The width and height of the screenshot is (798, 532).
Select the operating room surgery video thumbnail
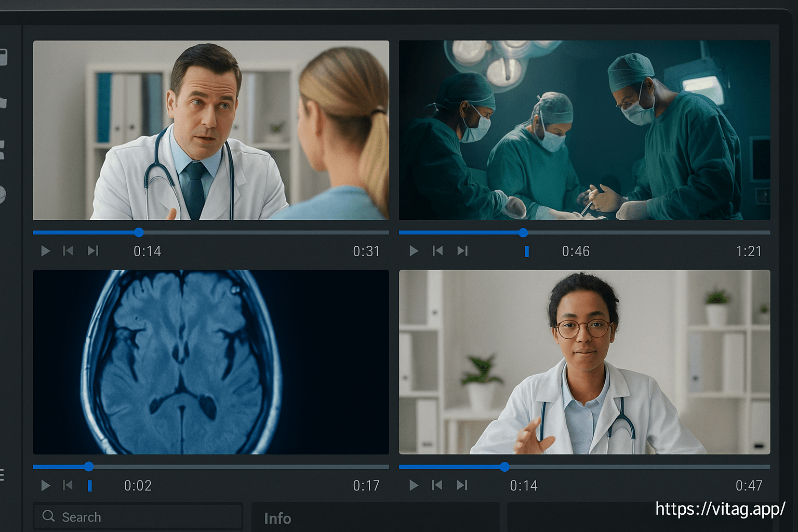[584, 130]
